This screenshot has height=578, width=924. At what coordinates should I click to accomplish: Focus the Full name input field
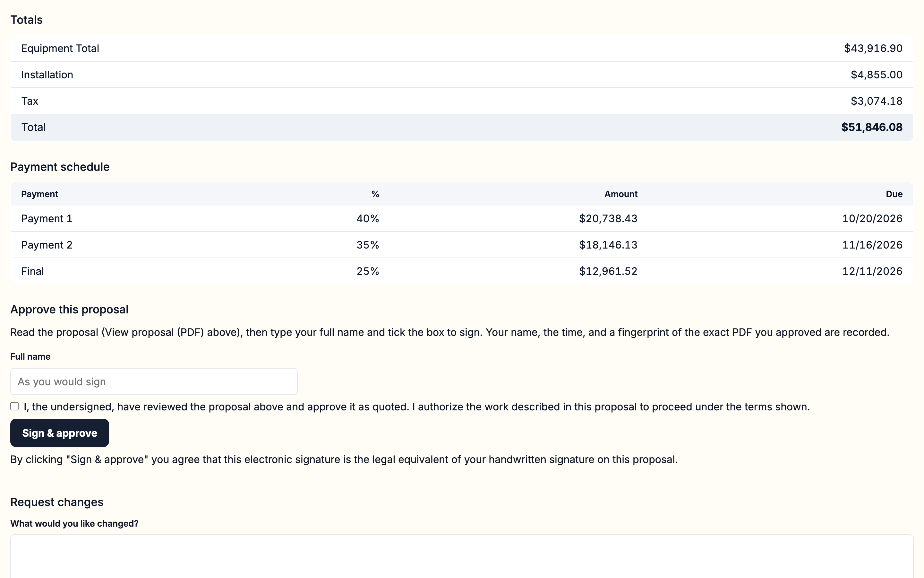[154, 381]
